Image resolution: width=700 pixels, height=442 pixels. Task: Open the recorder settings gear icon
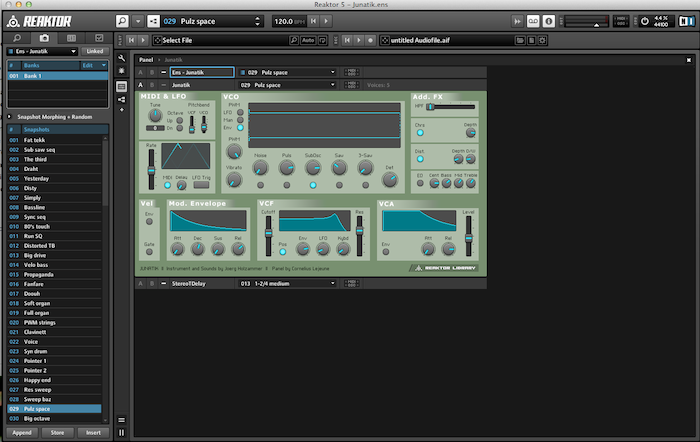coord(542,40)
